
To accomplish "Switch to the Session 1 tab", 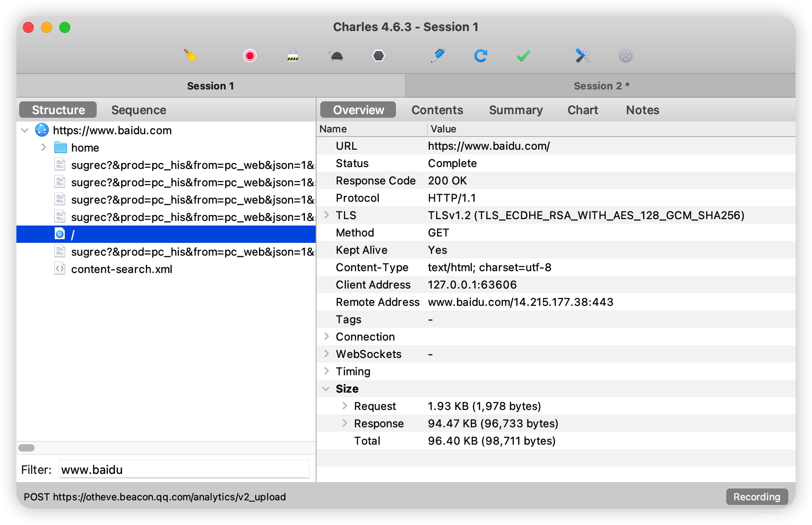I will pyautogui.click(x=211, y=86).
